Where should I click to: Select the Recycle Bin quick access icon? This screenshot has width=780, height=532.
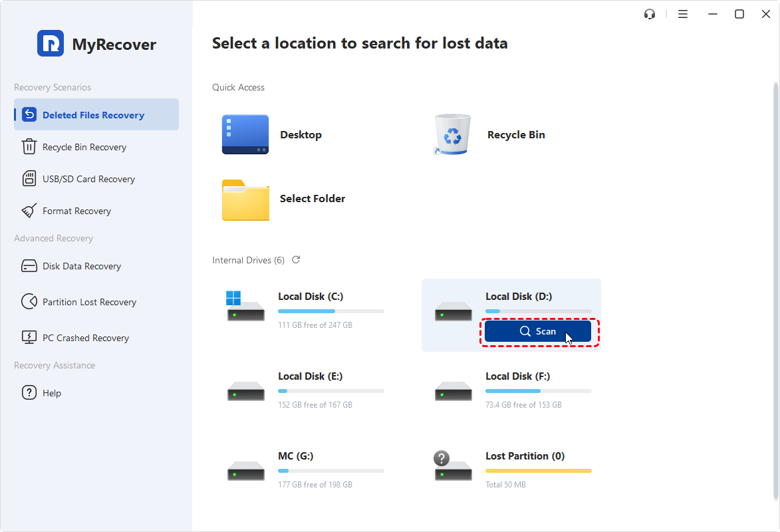[x=452, y=134]
